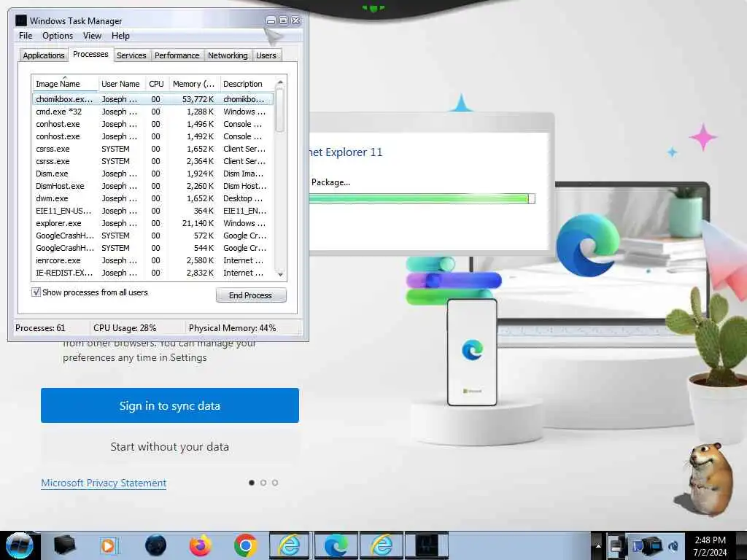Click the Task Manager title bar icon
Viewport: 747px width, 560px height.
(x=21, y=20)
